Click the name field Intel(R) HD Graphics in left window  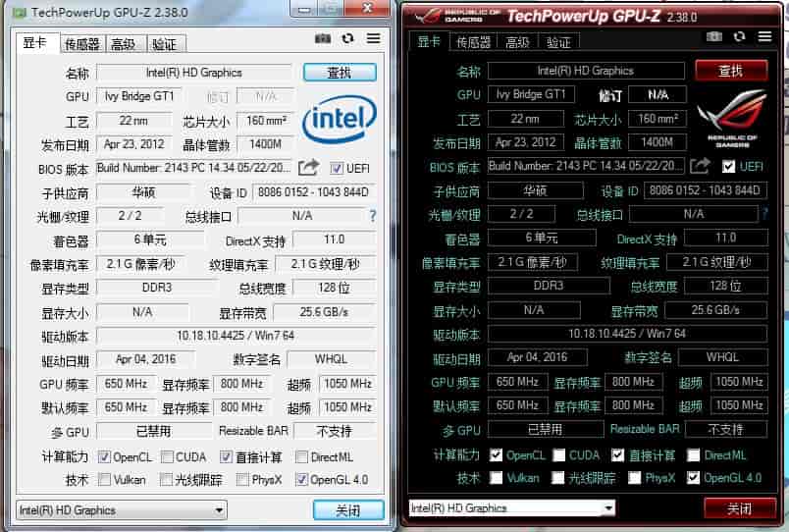pyautogui.click(x=194, y=73)
